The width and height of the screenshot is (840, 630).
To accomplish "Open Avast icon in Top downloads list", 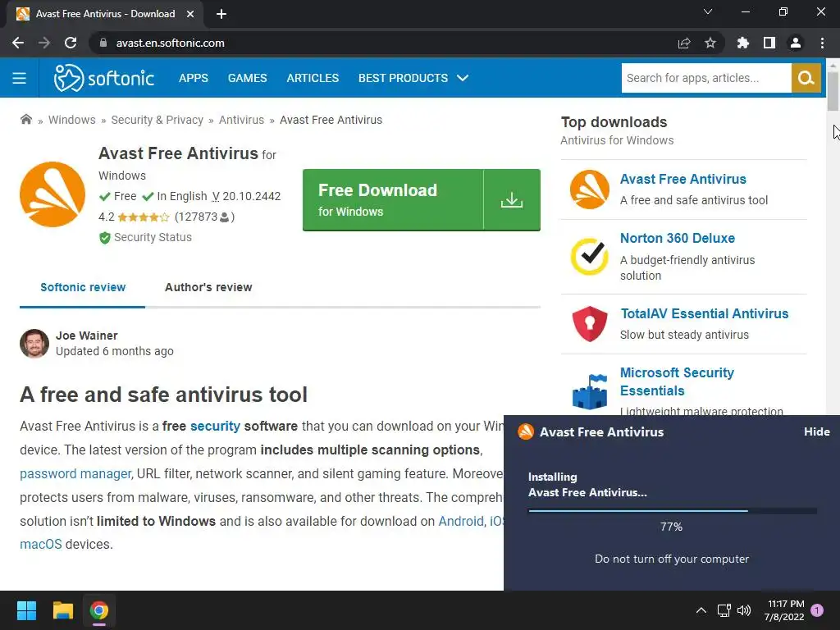I will [x=589, y=189].
